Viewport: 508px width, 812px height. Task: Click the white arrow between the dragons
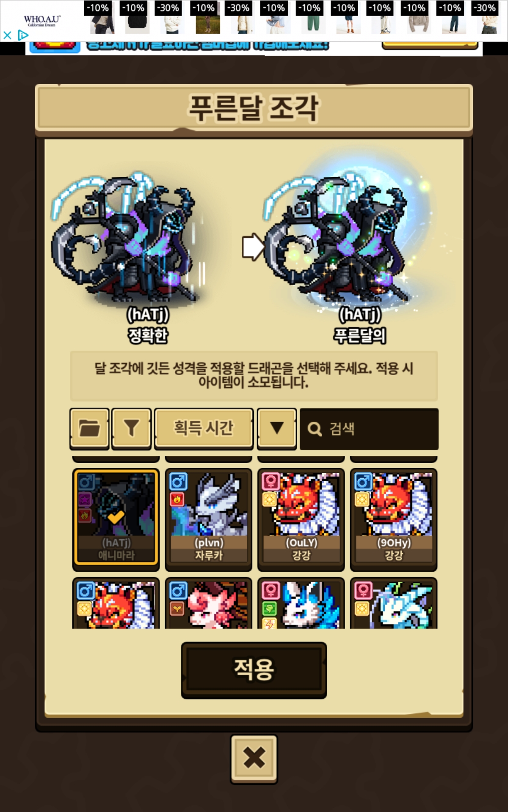coord(253,247)
